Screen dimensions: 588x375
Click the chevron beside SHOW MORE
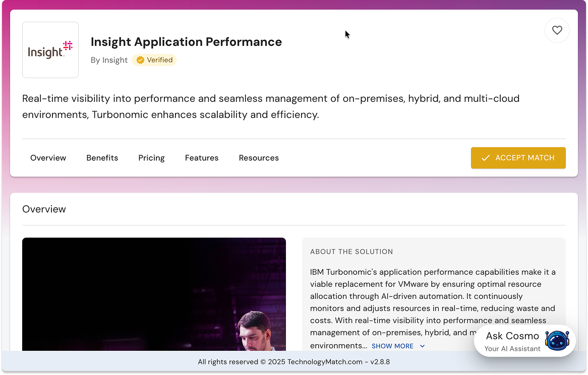point(422,346)
